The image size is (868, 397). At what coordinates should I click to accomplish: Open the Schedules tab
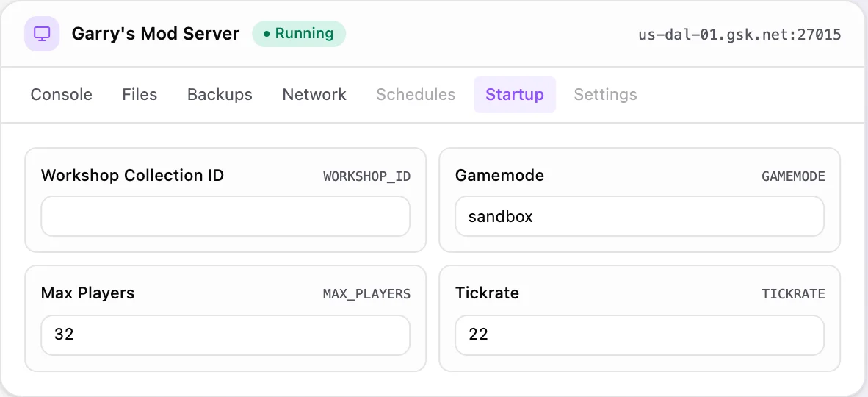[x=416, y=94]
